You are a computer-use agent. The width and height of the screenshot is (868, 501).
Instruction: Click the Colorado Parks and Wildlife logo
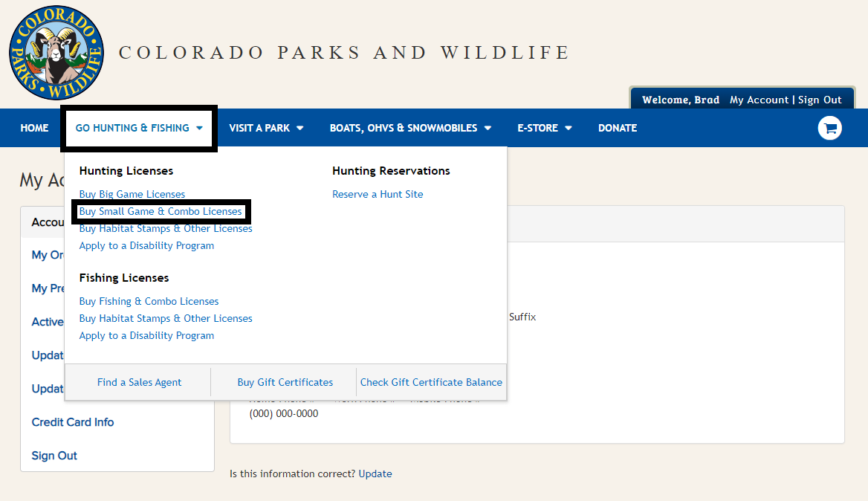[56, 53]
